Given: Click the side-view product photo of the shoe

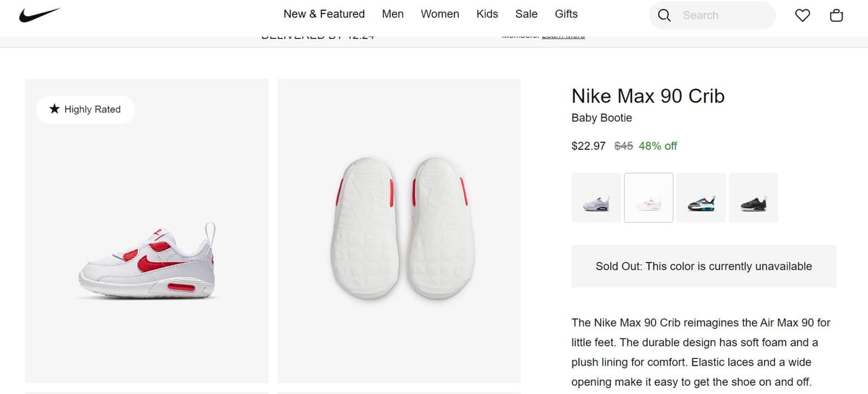Looking at the screenshot, I should tap(146, 231).
